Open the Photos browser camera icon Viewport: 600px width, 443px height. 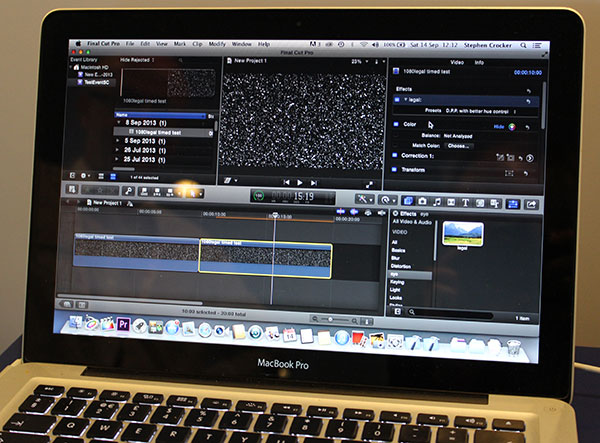pyautogui.click(x=422, y=201)
